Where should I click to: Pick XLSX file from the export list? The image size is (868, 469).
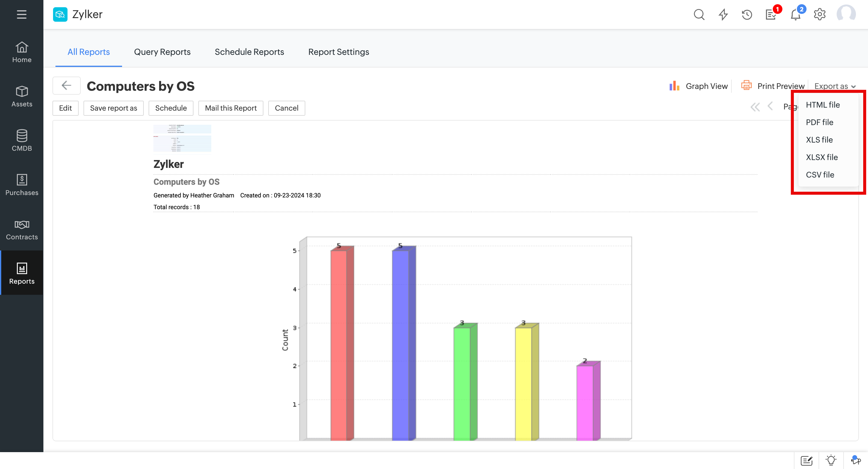click(x=822, y=157)
